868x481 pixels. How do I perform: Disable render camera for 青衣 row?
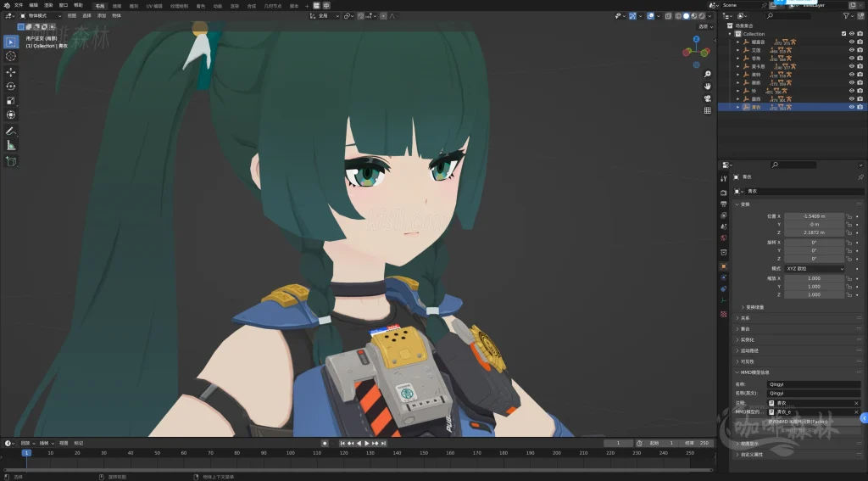pos(860,107)
